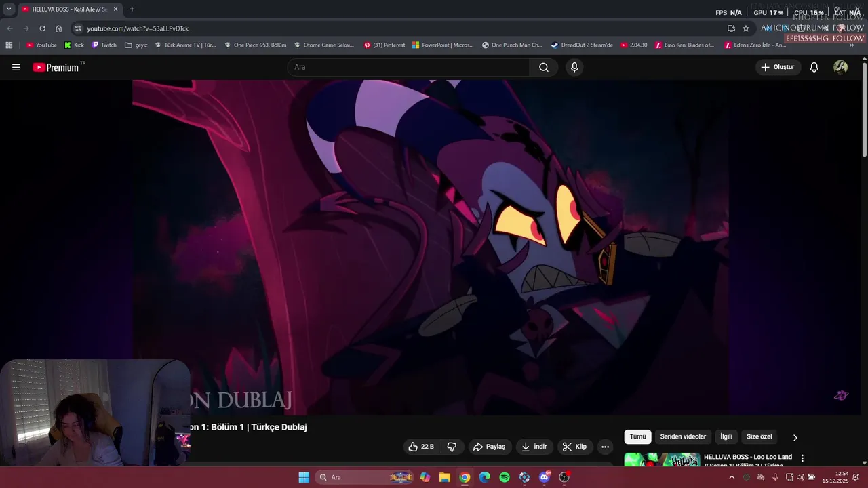
Task: Go back in browser history
Action: [x=9, y=28]
